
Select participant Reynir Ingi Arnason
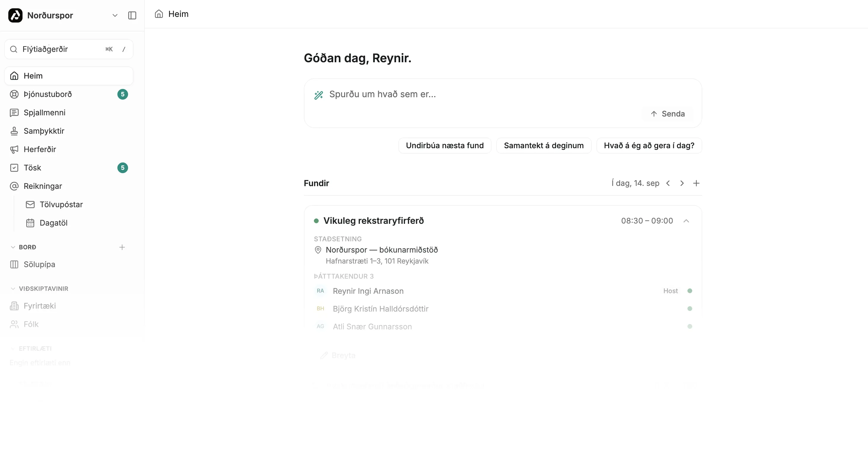[x=368, y=291]
